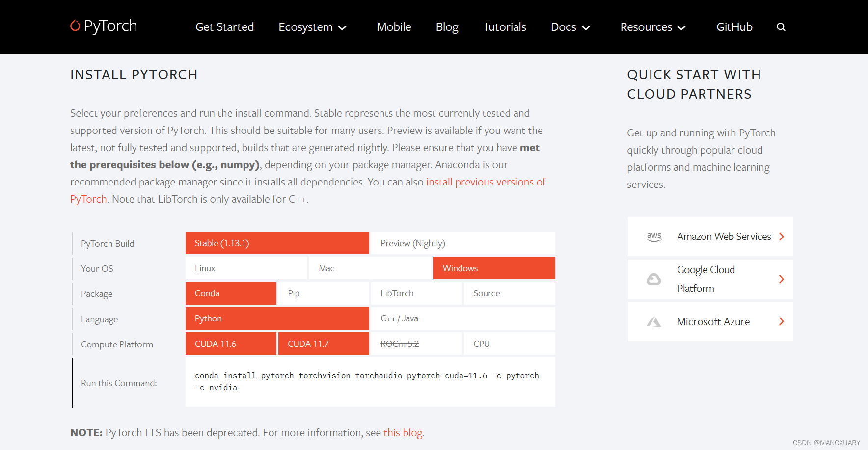Viewport: 868px width, 450px height.
Task: Click the INSTALL PYTORCH heading
Action: [134, 75]
